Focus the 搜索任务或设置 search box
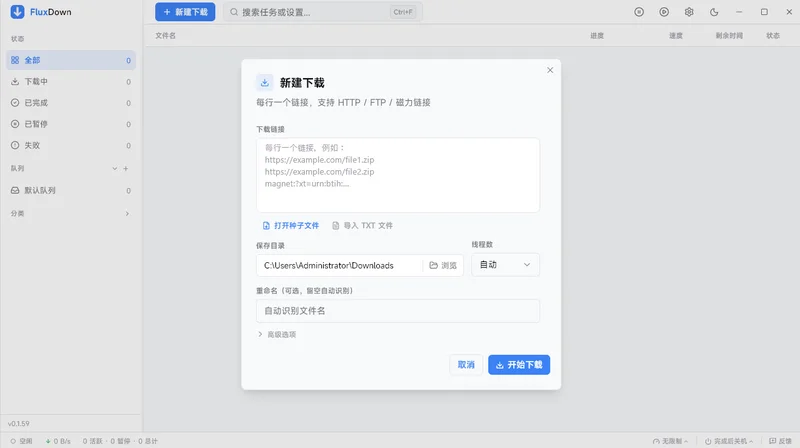Image resolution: width=800 pixels, height=448 pixels. click(x=322, y=12)
